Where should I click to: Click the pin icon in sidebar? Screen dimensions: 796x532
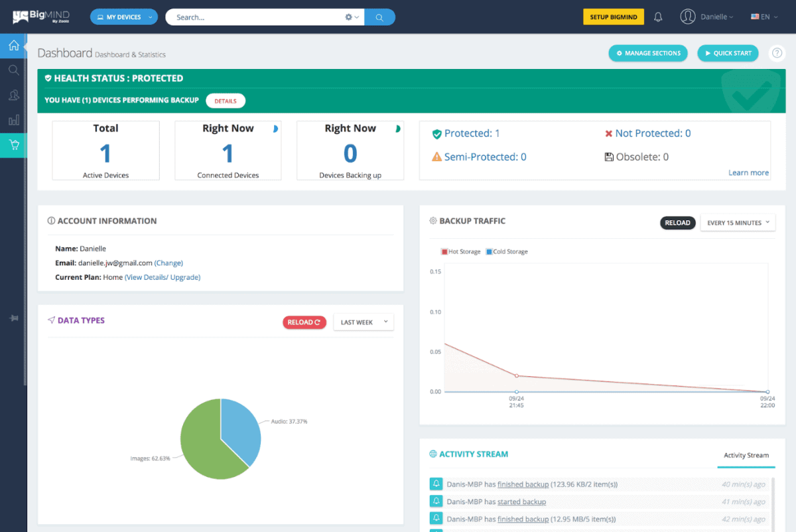point(13,318)
